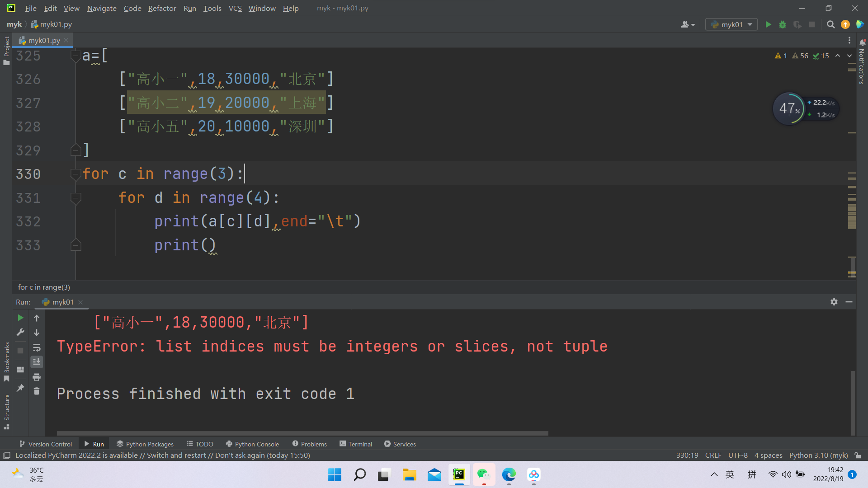Rerun myk01 in the Run panel
868x488 pixels.
pyautogui.click(x=20, y=318)
